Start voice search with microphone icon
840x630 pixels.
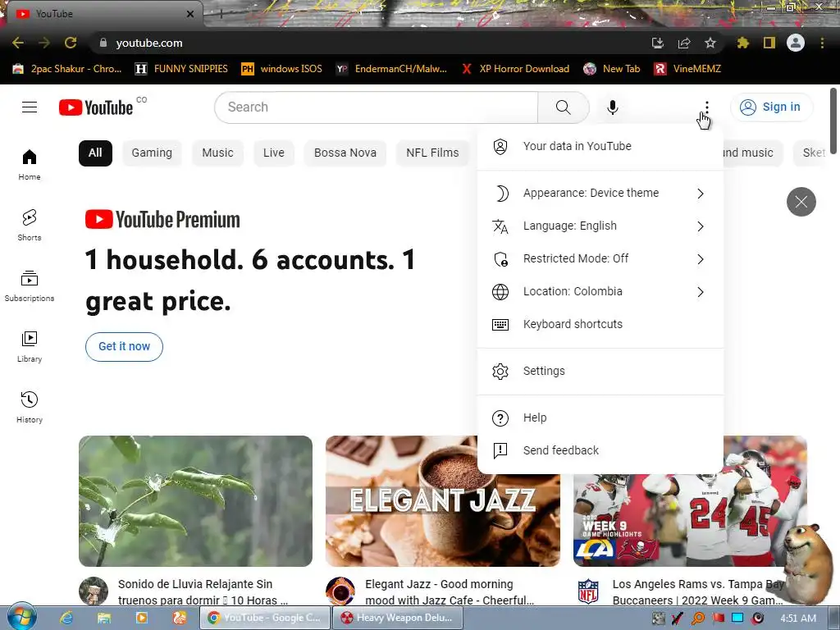[612, 107]
